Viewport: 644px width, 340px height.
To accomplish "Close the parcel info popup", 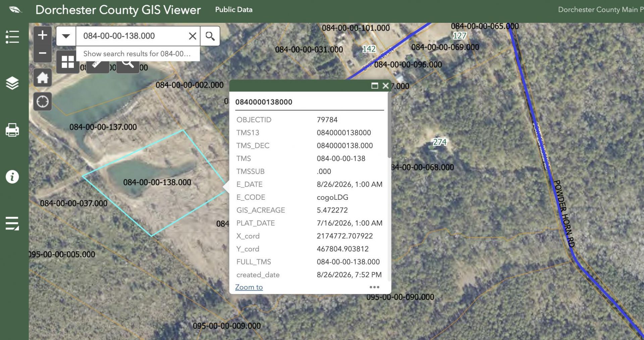I will coord(386,86).
